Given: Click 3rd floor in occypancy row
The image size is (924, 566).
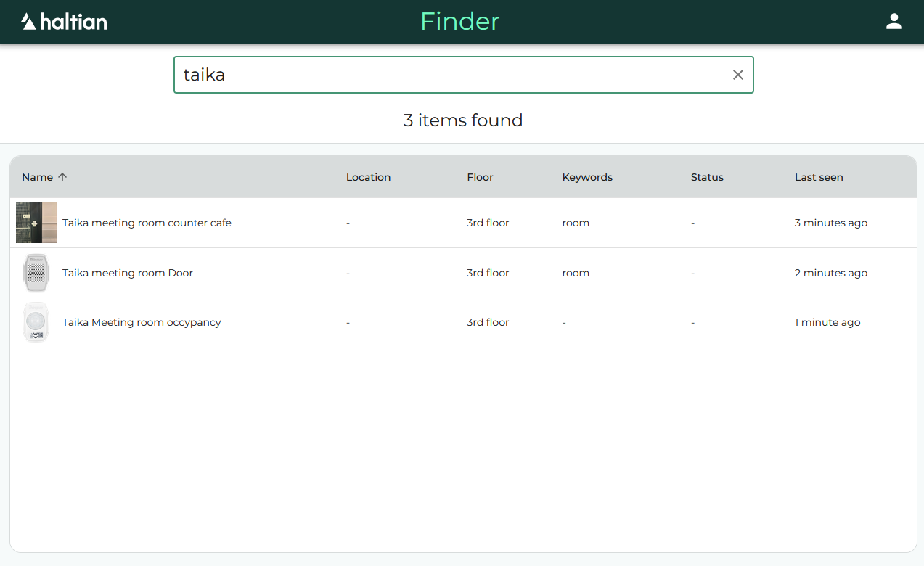Looking at the screenshot, I should pos(488,322).
